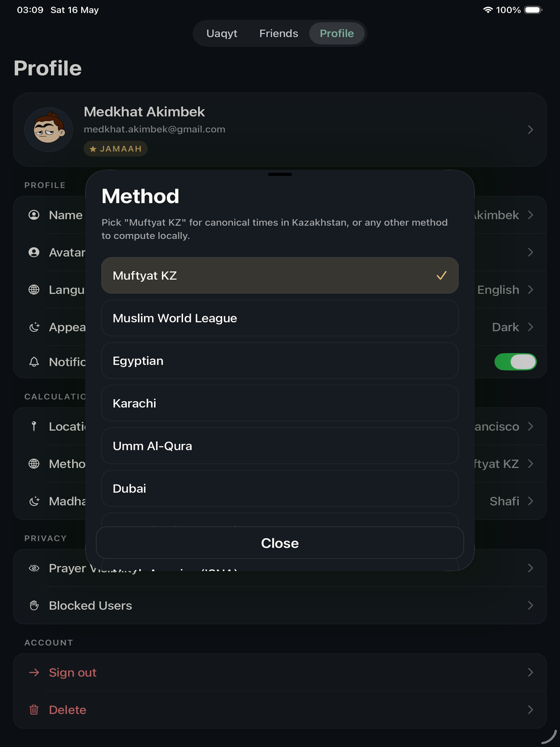This screenshot has height=747, width=560.
Task: Toggle the Notifications switch
Action: click(x=515, y=362)
